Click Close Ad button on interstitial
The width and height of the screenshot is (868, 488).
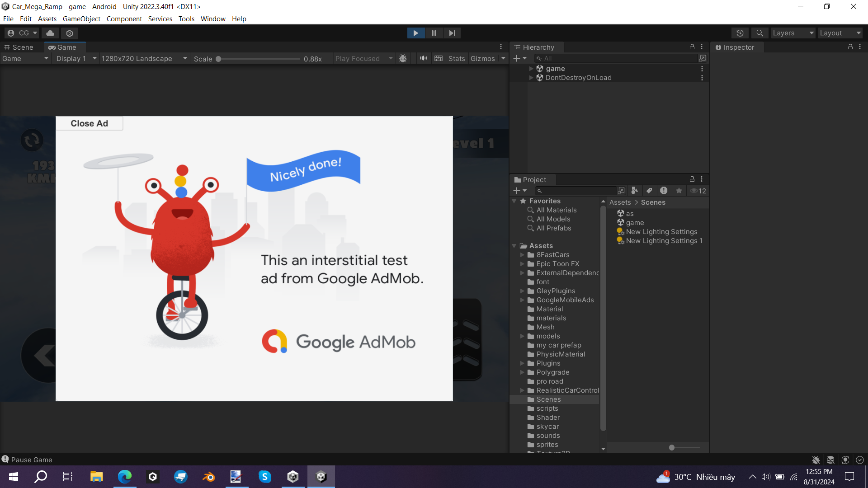click(x=89, y=123)
